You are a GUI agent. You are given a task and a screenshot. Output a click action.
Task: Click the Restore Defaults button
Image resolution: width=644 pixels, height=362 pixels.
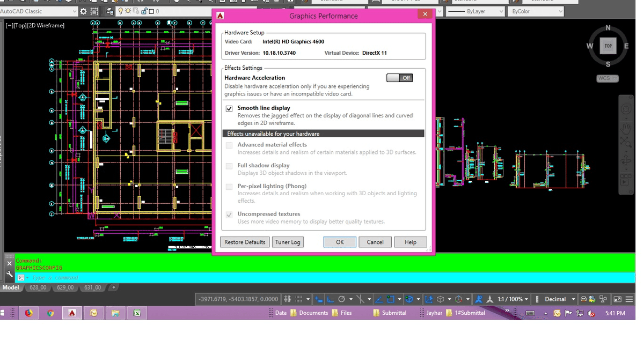pyautogui.click(x=245, y=242)
